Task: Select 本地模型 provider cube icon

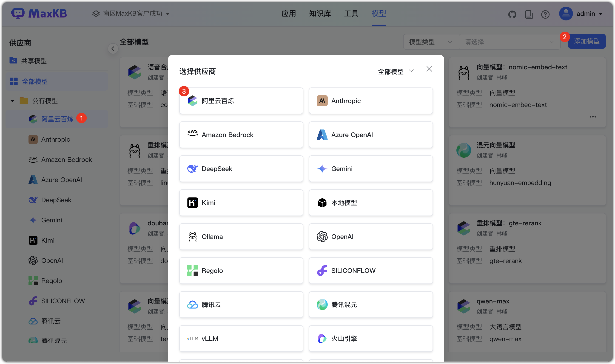Action: [x=322, y=203]
